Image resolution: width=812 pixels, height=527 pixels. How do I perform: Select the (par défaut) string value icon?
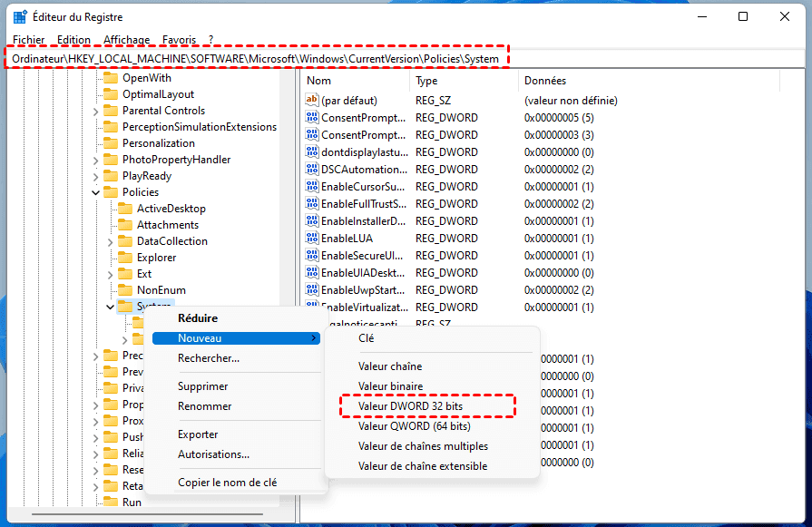tap(312, 100)
